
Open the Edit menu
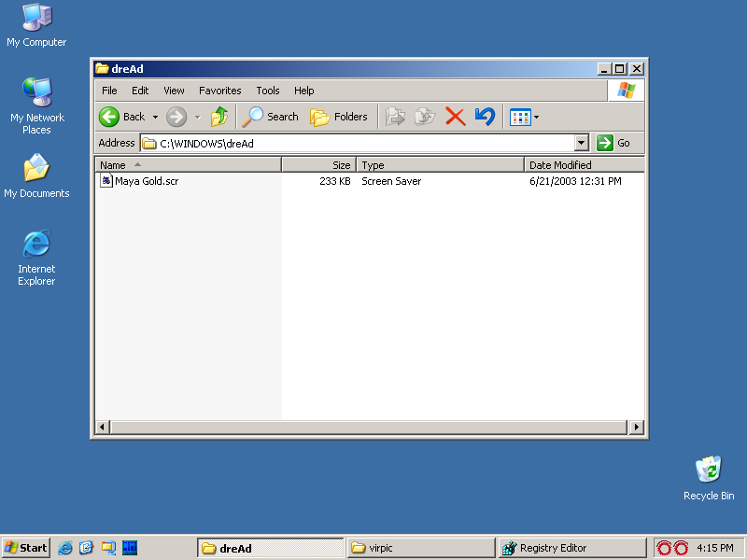click(x=140, y=91)
